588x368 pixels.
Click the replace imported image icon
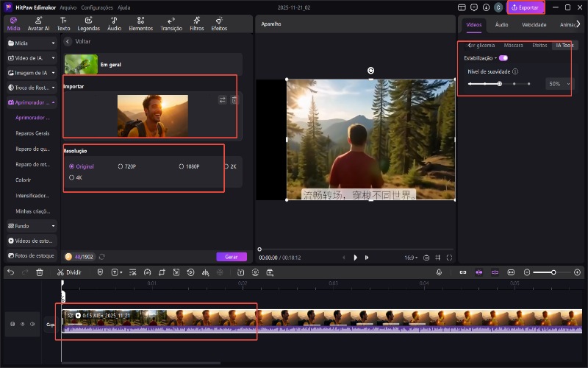point(223,100)
